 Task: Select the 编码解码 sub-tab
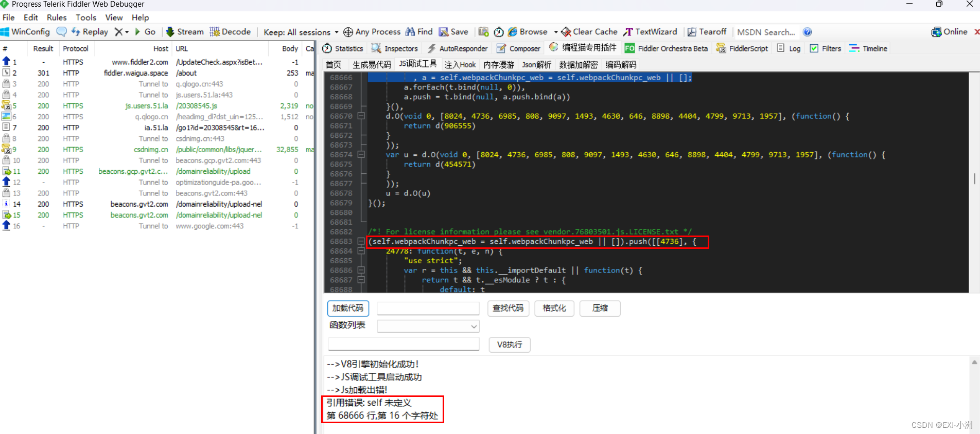coord(621,65)
